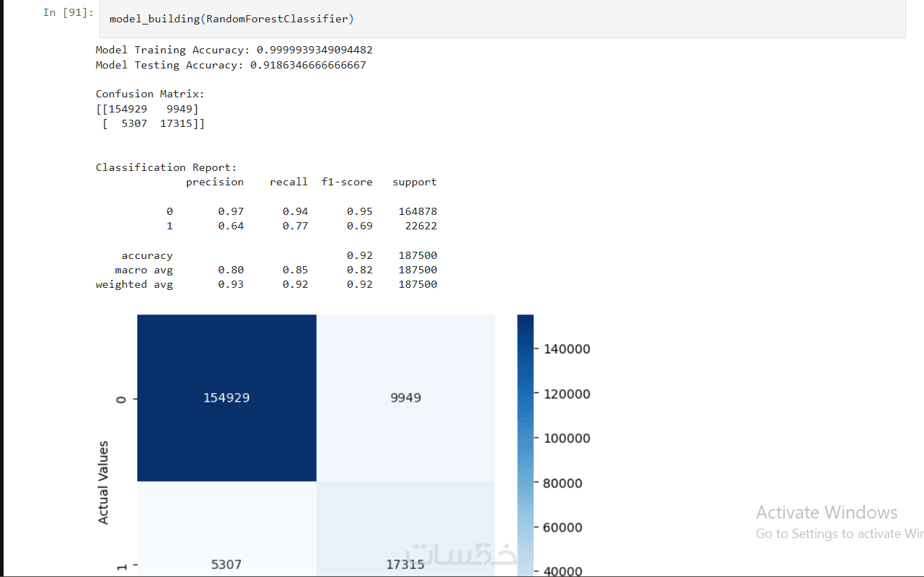Select the "weighted avg" row label

point(134,284)
